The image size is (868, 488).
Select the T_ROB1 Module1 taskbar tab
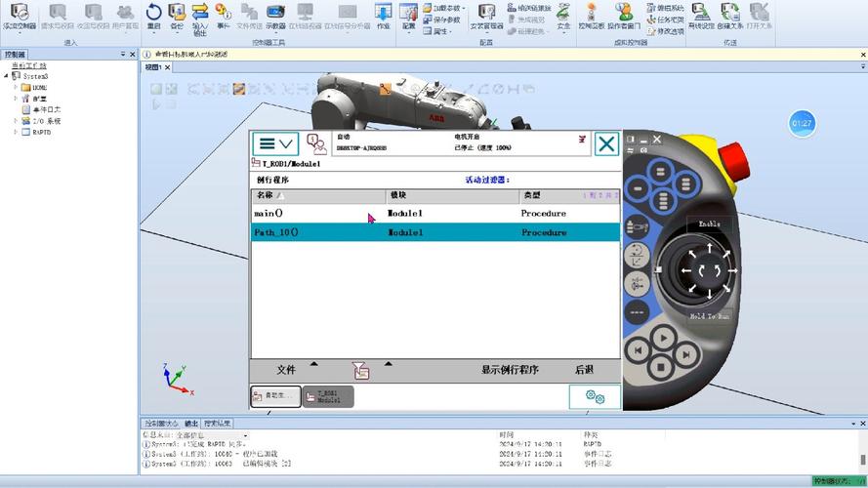pos(328,396)
